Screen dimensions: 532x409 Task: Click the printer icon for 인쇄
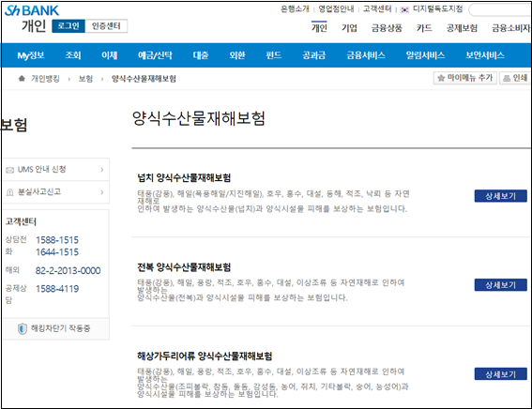[x=507, y=79]
